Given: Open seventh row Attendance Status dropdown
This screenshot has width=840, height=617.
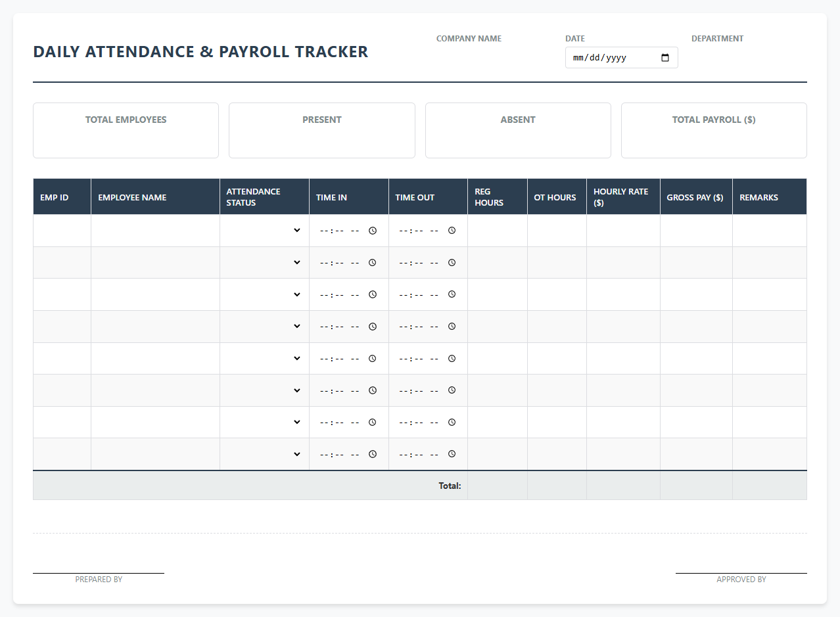Looking at the screenshot, I should [x=264, y=422].
